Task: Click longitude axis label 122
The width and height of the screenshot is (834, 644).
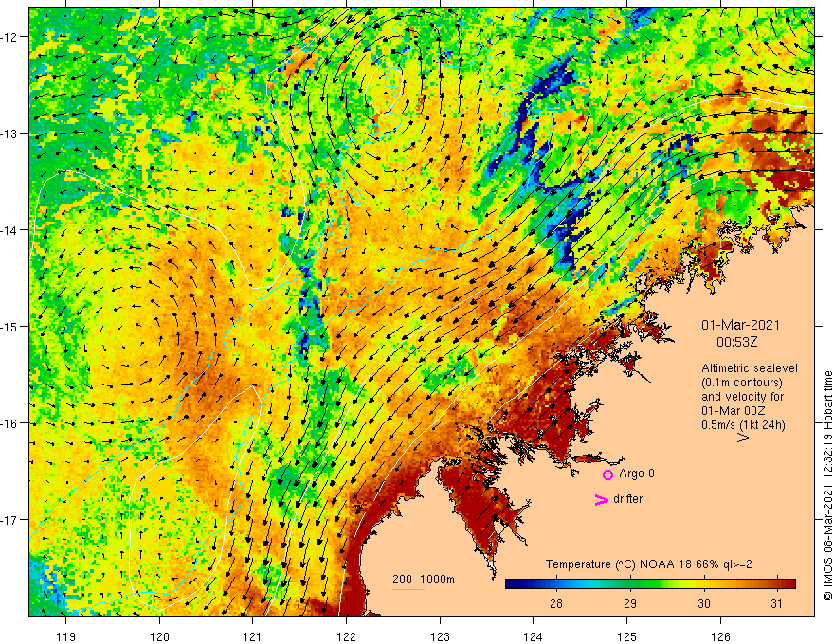Action: [x=346, y=636]
